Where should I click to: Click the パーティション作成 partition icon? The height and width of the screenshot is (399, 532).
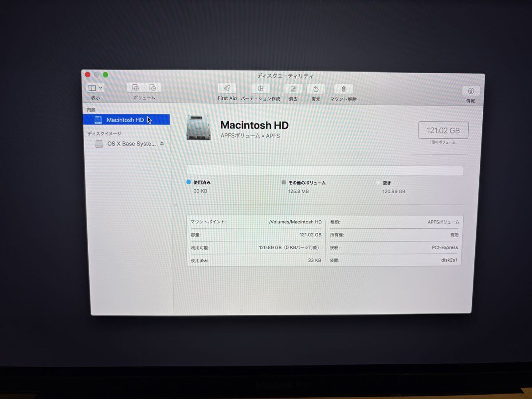(260, 89)
